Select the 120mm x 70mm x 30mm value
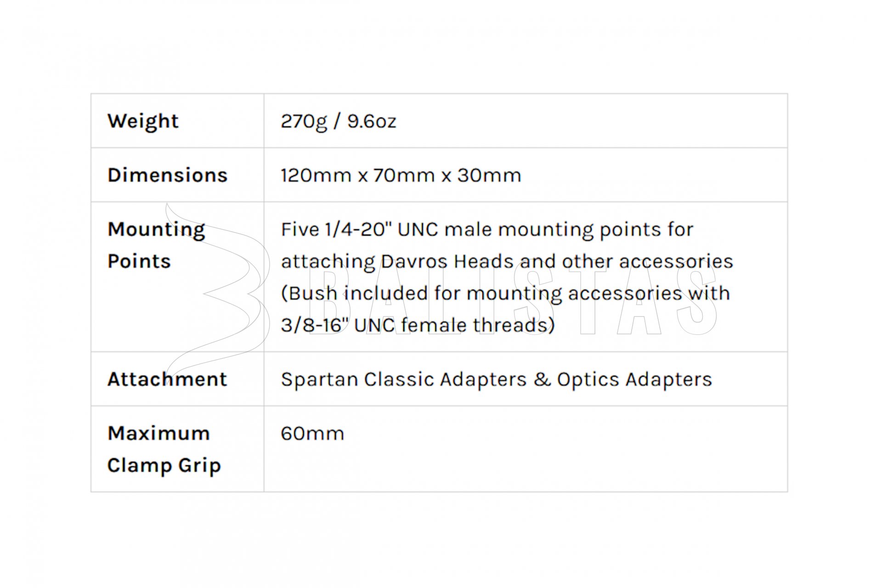This screenshot has height=588, width=882. (x=401, y=175)
